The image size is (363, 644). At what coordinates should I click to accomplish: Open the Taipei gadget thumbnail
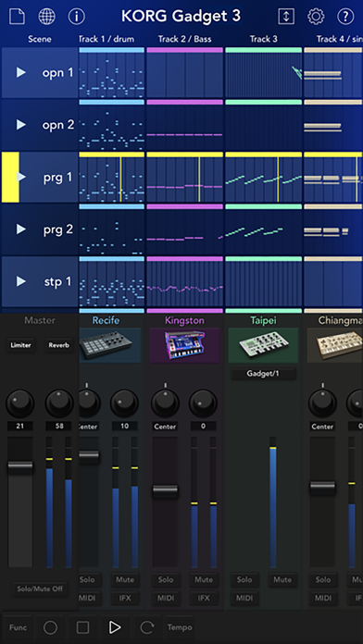pyautogui.click(x=263, y=345)
